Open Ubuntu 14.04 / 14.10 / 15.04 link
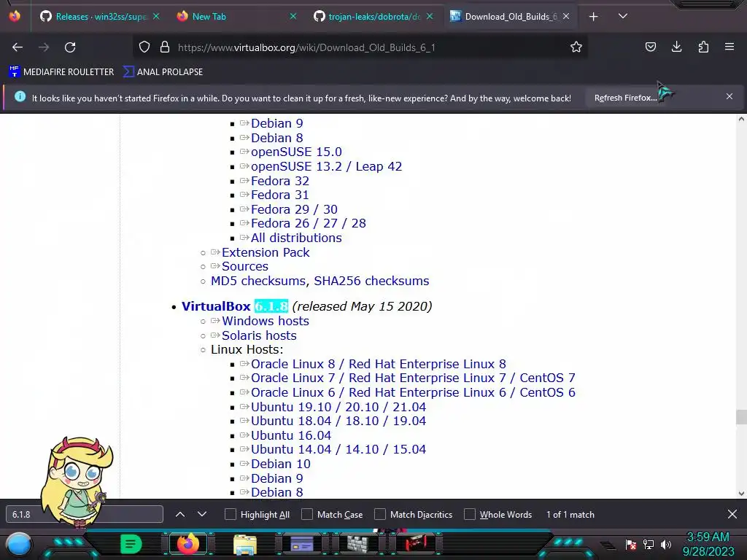Viewport: 747px width, 560px height. 338,449
